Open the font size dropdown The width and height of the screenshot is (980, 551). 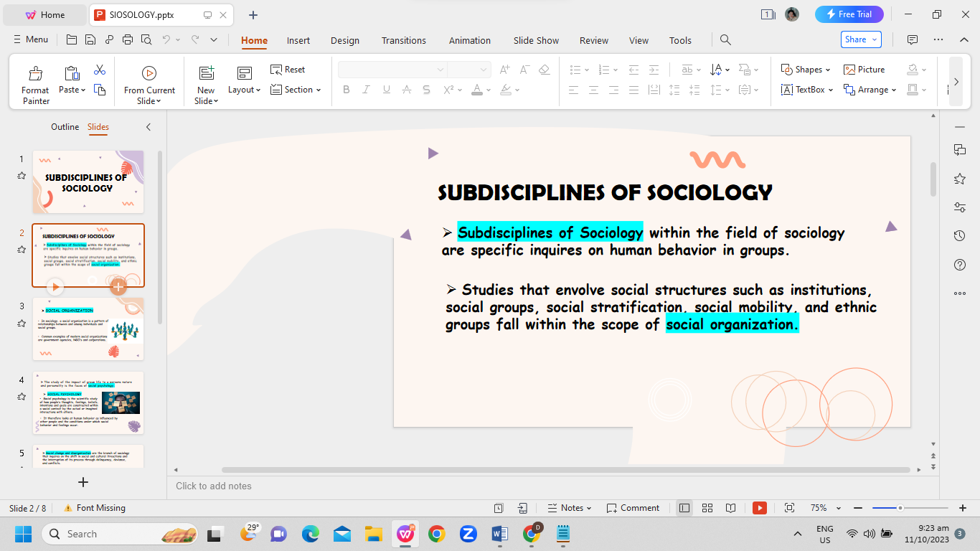point(484,70)
